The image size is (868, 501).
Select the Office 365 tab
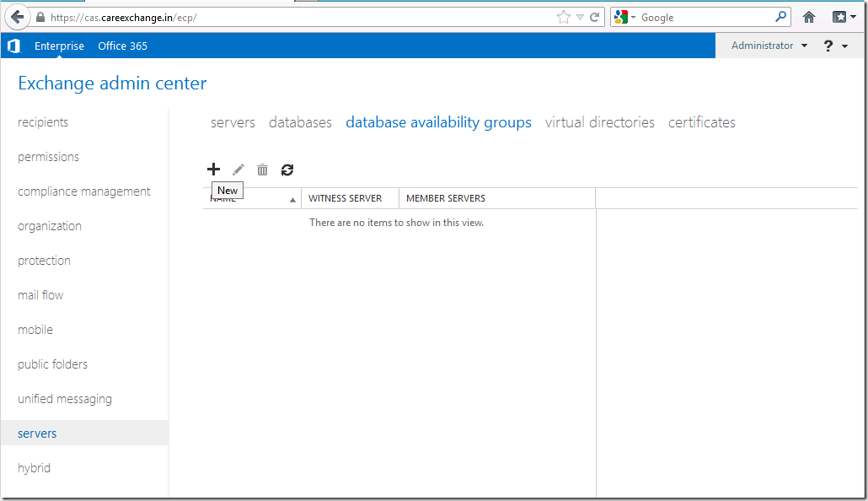coord(123,46)
